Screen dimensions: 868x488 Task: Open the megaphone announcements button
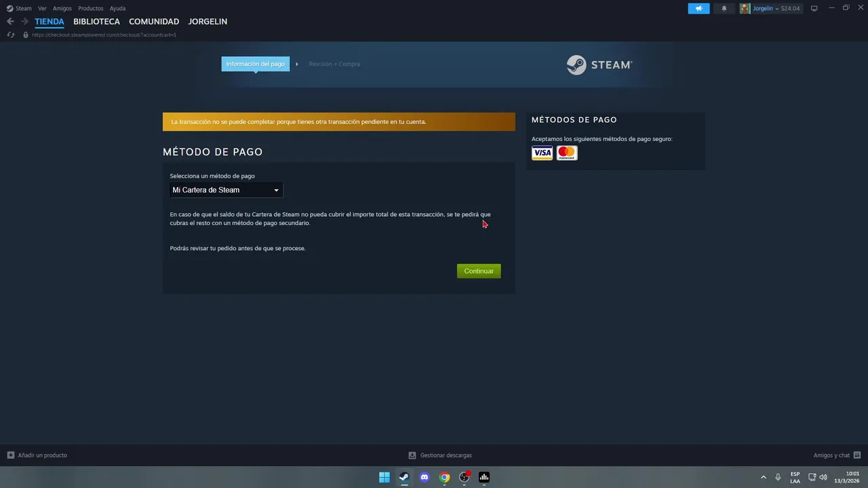(698, 8)
